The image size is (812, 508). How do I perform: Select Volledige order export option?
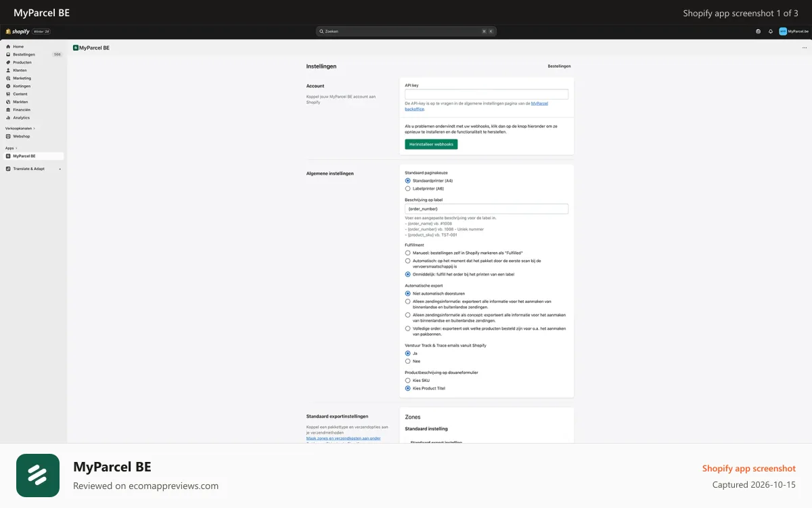point(407,329)
